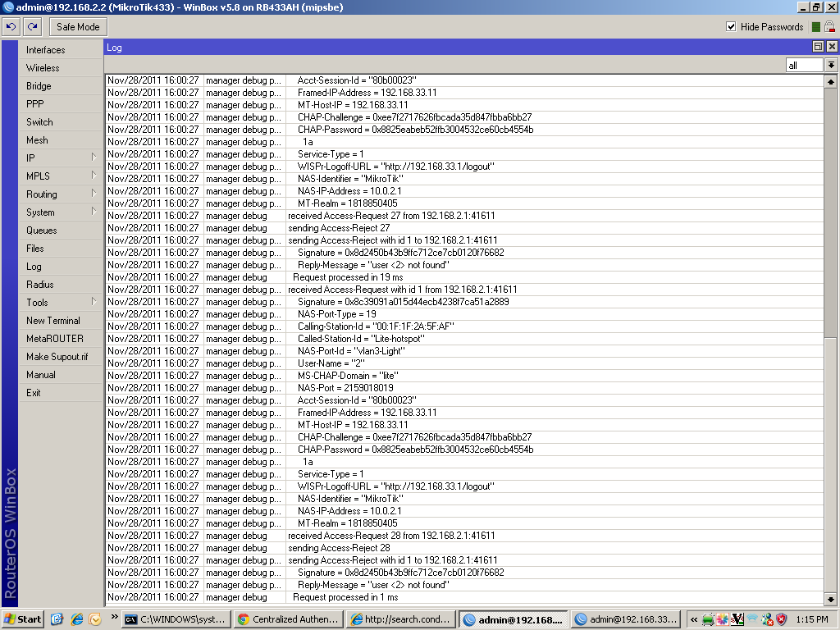Click the undo arrow button

pyautogui.click(x=11, y=27)
